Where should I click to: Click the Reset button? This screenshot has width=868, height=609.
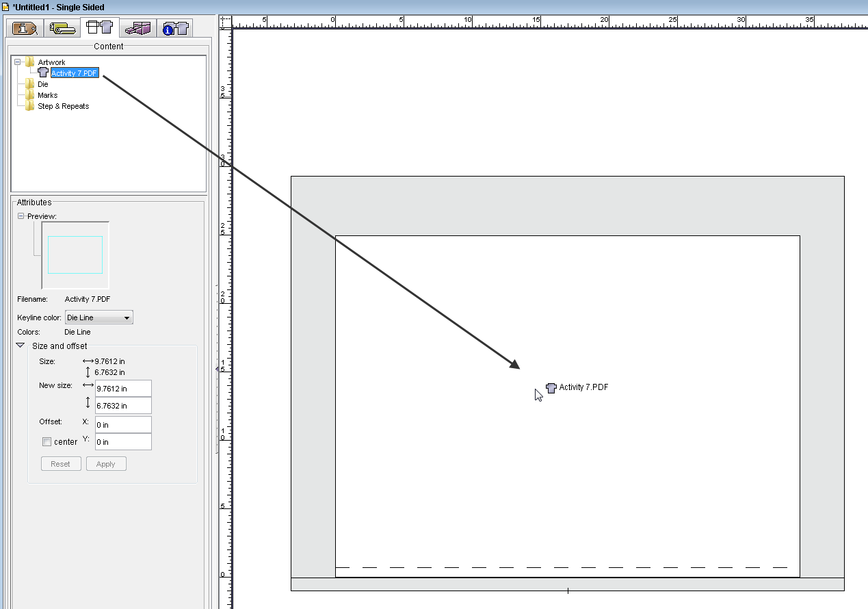pos(60,464)
